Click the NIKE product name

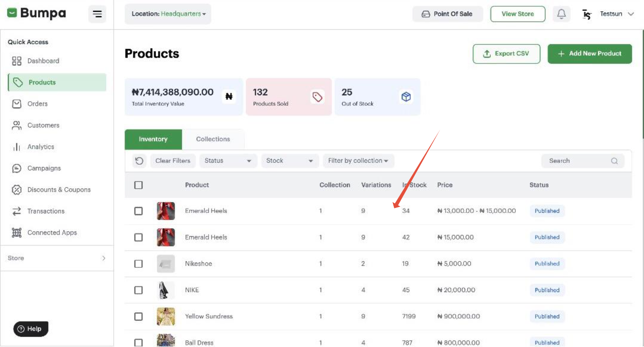point(192,290)
